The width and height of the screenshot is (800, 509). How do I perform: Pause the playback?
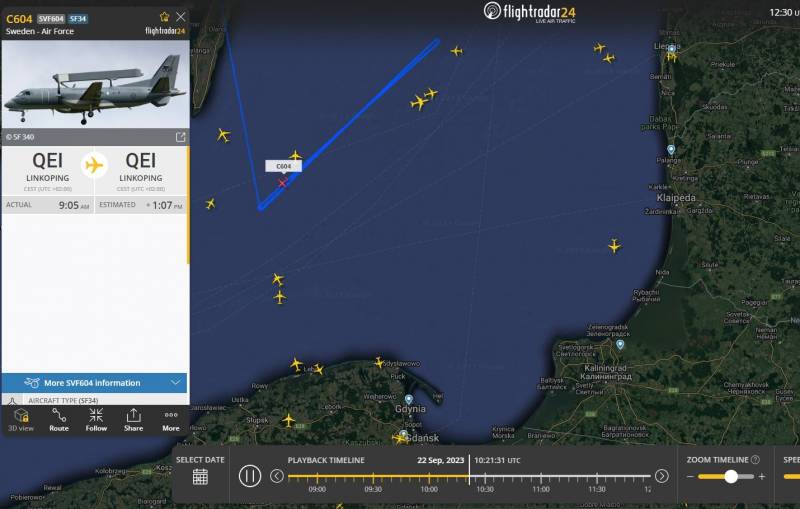[250, 476]
